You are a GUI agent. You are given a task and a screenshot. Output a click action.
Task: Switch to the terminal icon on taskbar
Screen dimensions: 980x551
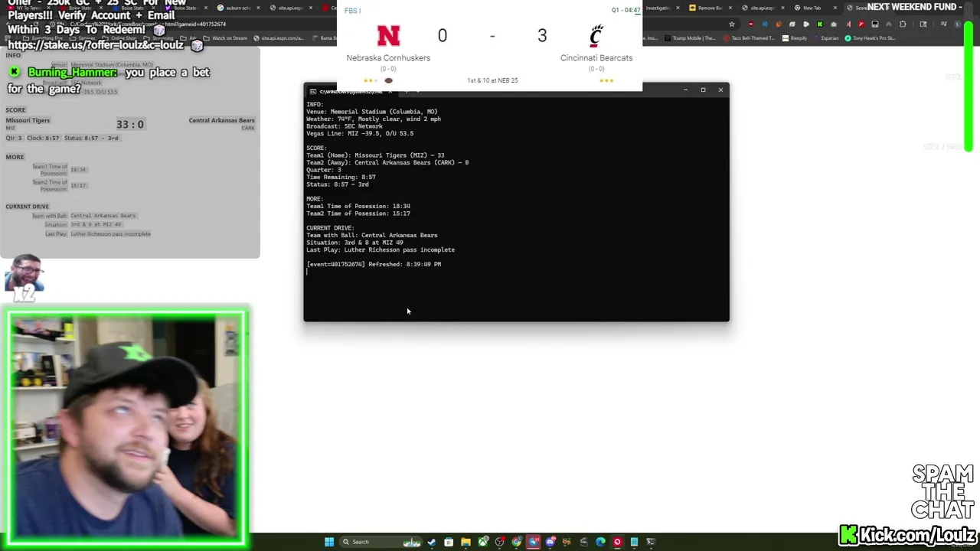pos(651,542)
